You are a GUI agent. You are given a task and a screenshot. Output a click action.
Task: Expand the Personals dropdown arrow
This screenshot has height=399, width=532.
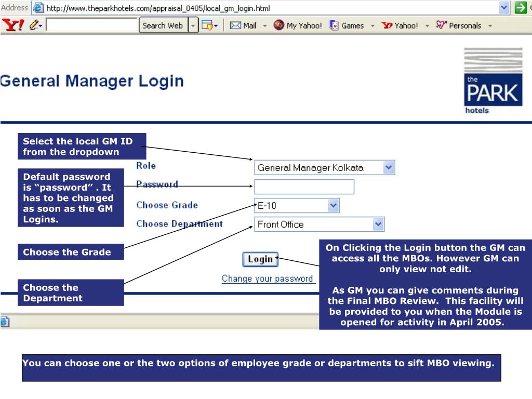tap(490, 26)
